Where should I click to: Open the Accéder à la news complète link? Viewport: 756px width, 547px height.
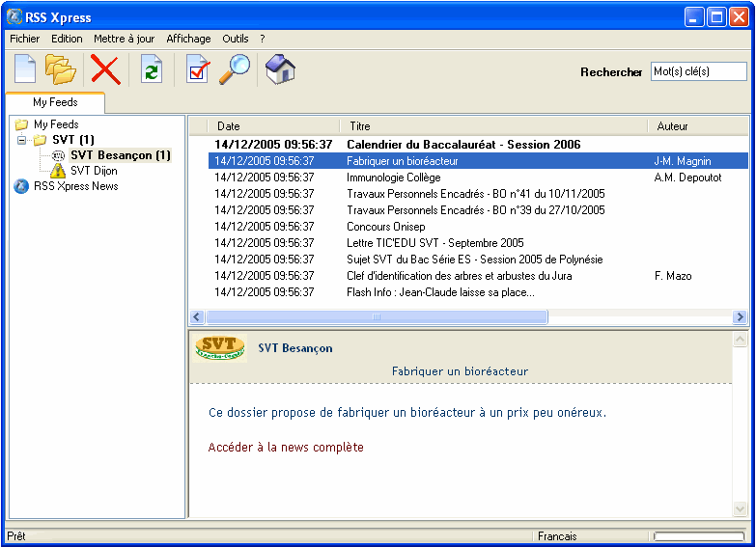pyautogui.click(x=286, y=448)
